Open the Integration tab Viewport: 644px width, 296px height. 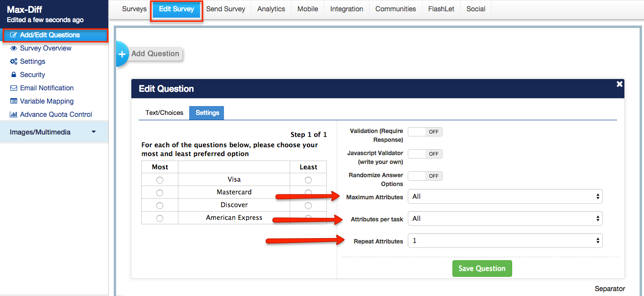(347, 9)
